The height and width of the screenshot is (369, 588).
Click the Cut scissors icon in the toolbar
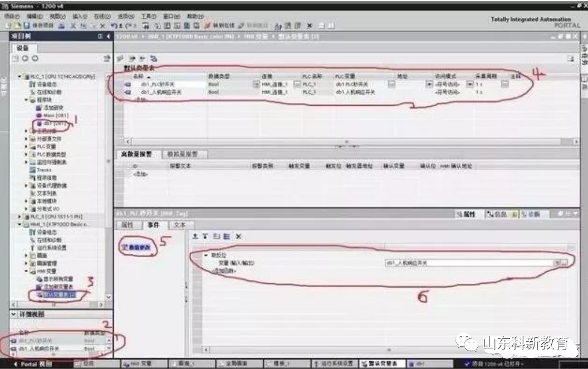(x=73, y=26)
